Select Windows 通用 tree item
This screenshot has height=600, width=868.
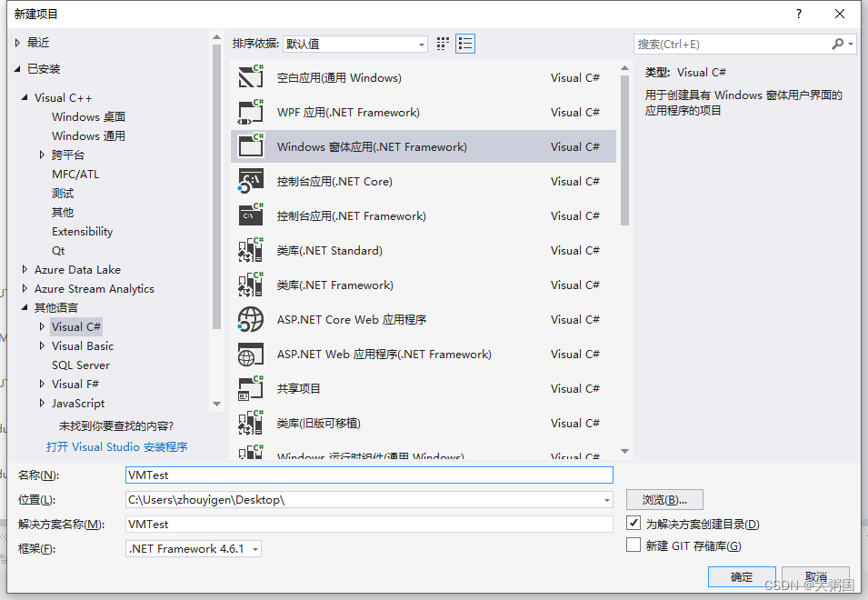pyautogui.click(x=88, y=135)
